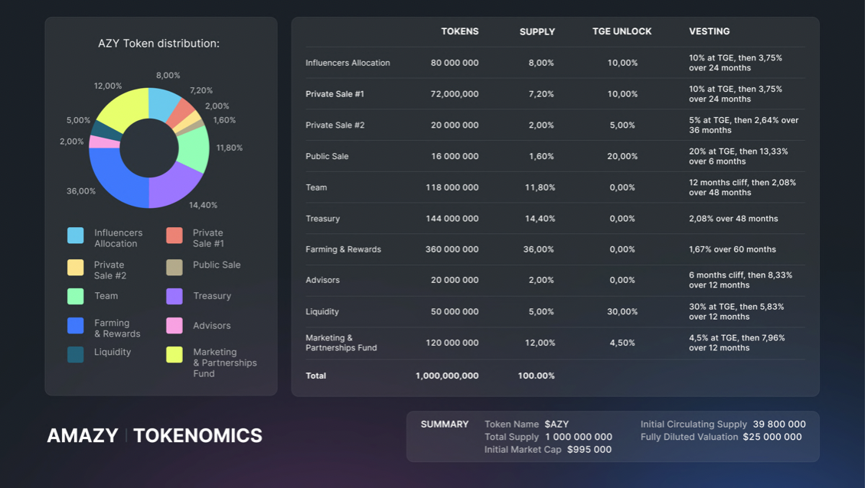The width and height of the screenshot is (868, 488).
Task: Click the '30,00%' TGE unlock cell
Action: tap(622, 311)
